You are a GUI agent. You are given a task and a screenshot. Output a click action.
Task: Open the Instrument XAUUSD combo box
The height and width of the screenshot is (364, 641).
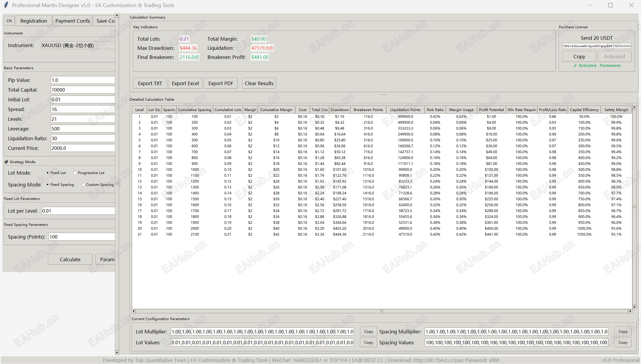(78, 45)
